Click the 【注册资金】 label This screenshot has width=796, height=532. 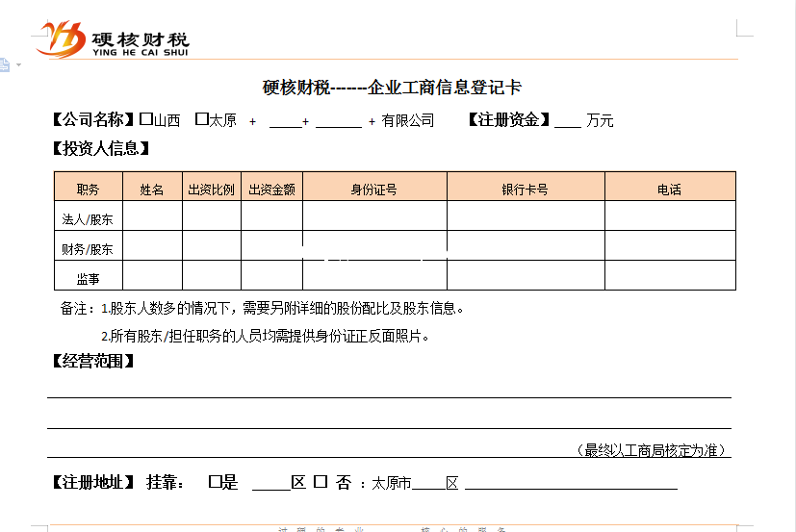[x=509, y=120]
